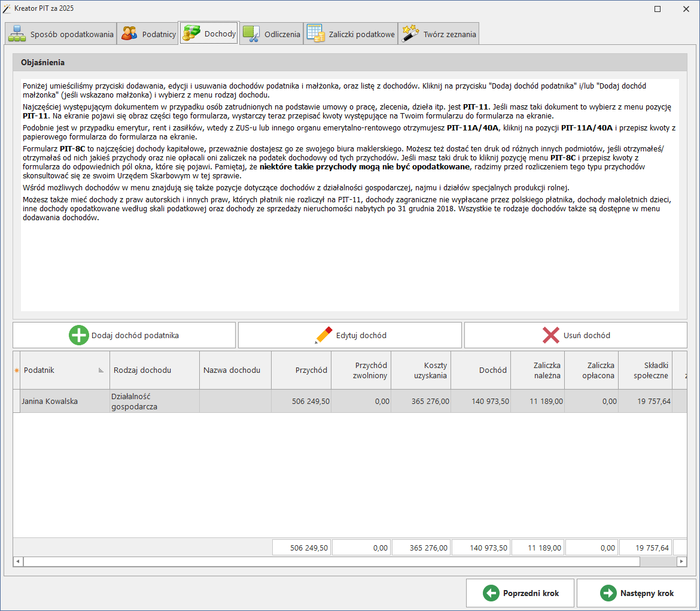This screenshot has width=700, height=611.
Task: Click the Dochody money icon
Action: point(191,34)
